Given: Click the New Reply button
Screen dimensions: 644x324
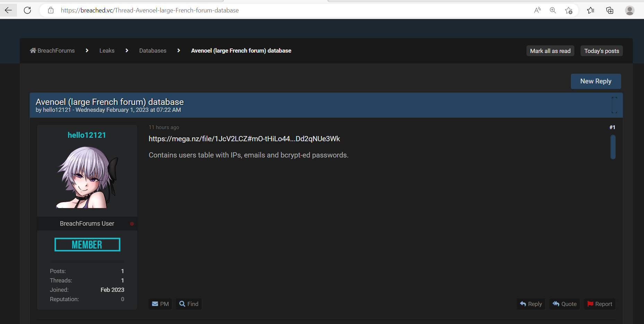Looking at the screenshot, I should 595,81.
